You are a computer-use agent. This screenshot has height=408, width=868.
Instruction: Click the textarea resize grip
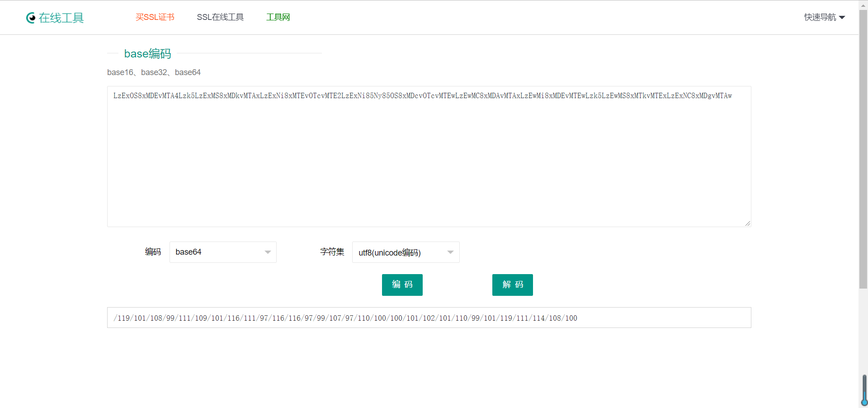pos(748,223)
